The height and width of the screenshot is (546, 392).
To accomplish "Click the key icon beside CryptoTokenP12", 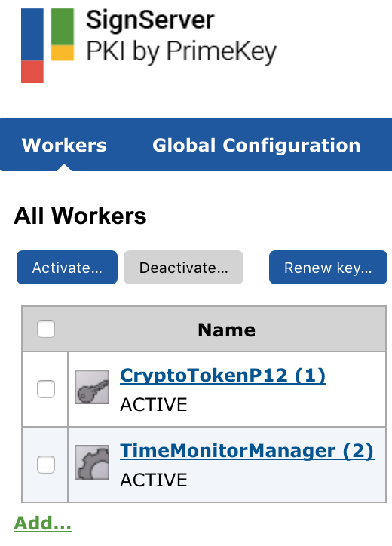I will [92, 387].
